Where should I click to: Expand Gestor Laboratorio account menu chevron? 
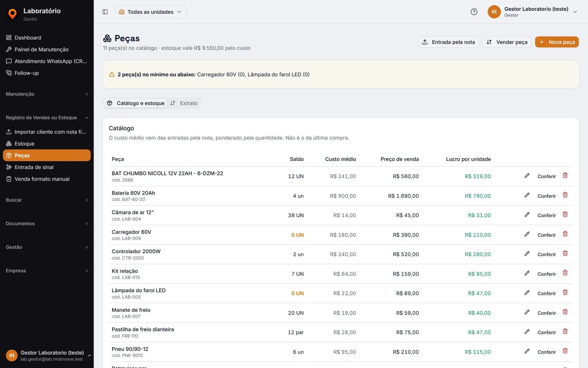(575, 12)
